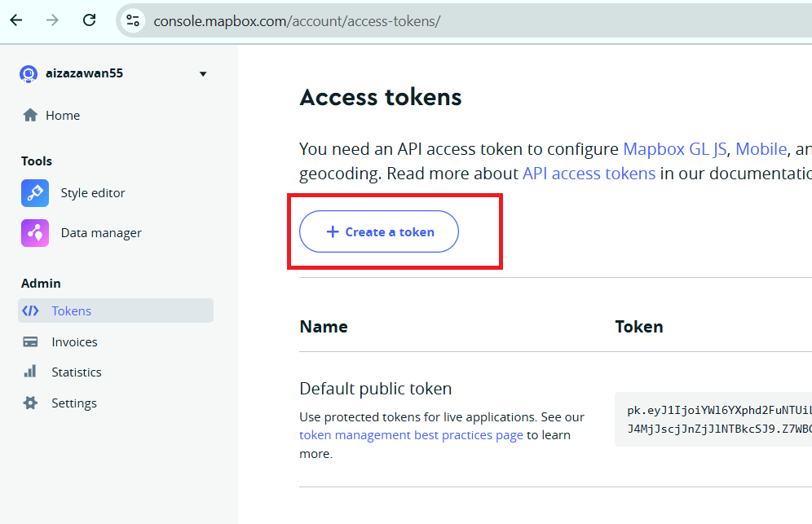Click the browser back arrow

tap(16, 20)
